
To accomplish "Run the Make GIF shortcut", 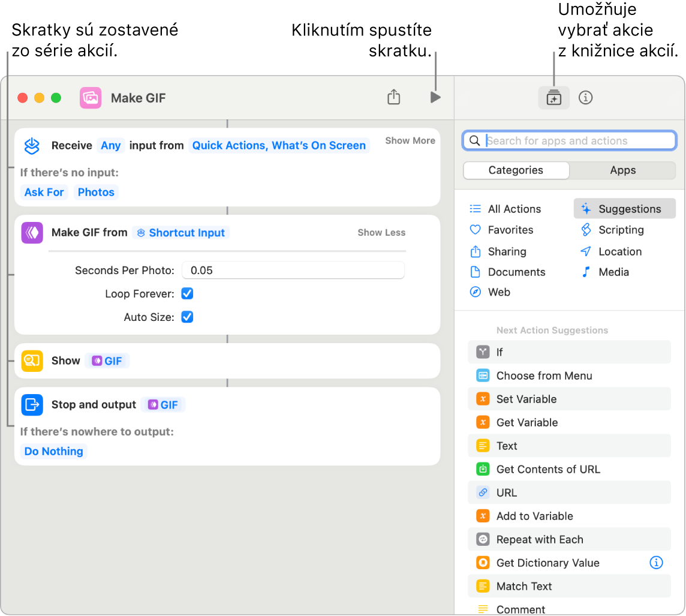I will point(435,97).
